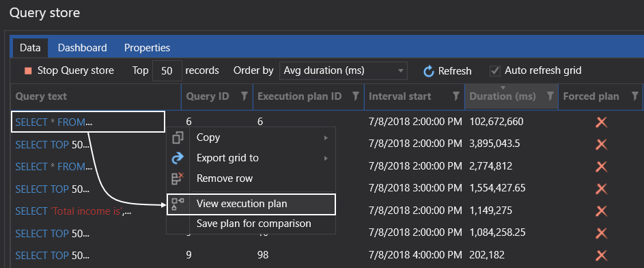Click forced plan X for 2,774,812 row
The width and height of the screenshot is (644, 268).
601,166
